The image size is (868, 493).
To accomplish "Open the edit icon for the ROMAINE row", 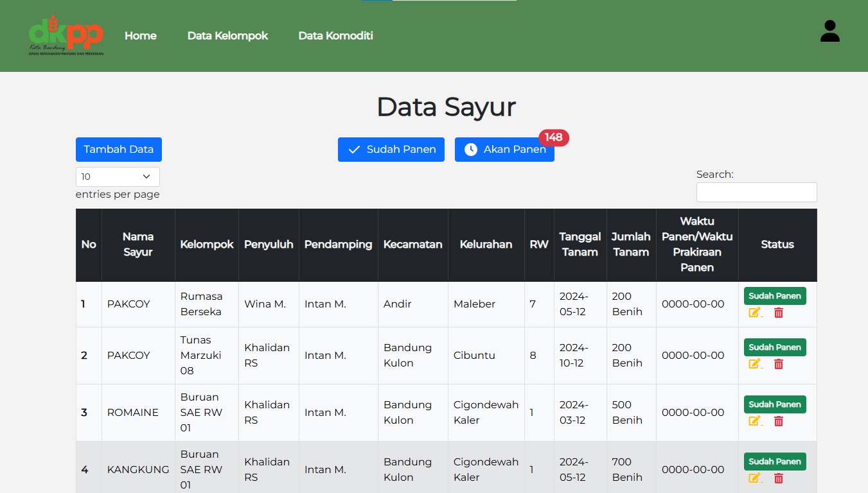I will tap(754, 421).
